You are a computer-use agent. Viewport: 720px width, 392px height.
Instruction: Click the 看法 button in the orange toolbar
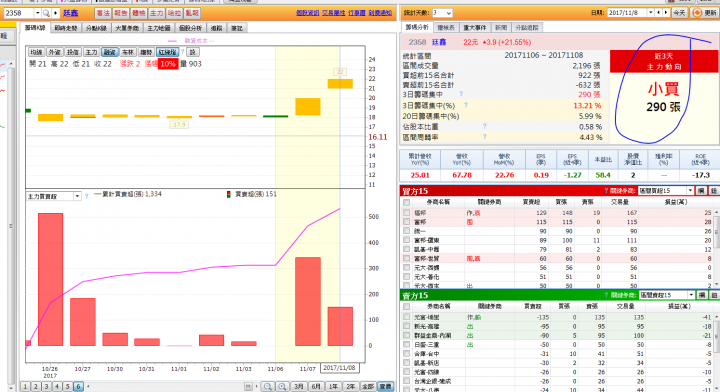[103, 13]
